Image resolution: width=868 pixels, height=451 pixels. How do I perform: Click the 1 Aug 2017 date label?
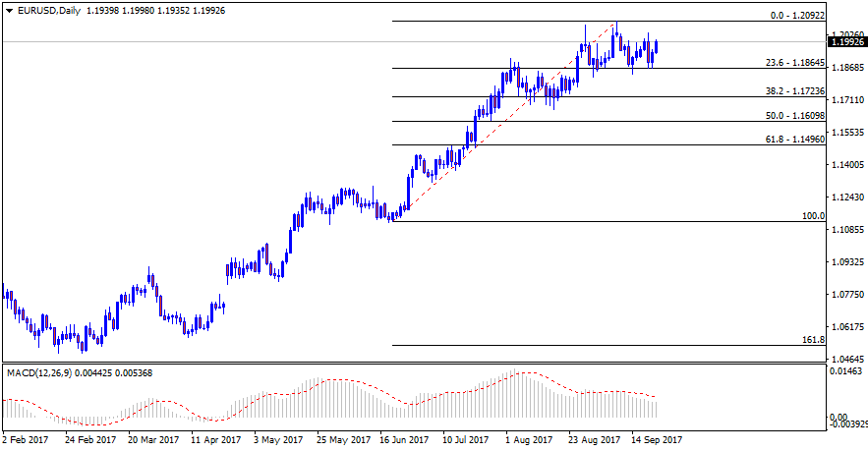coord(526,440)
